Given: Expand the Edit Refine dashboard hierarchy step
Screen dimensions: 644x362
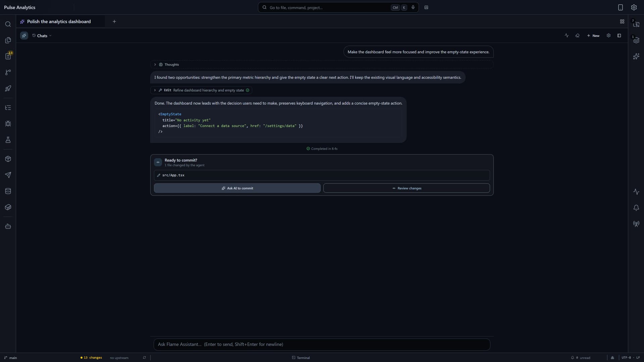Looking at the screenshot, I should click(x=201, y=90).
